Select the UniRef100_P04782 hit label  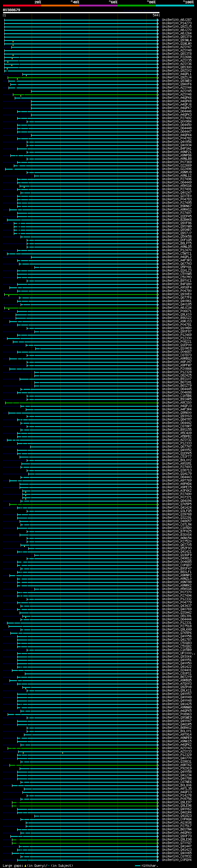[x=177, y=139]
